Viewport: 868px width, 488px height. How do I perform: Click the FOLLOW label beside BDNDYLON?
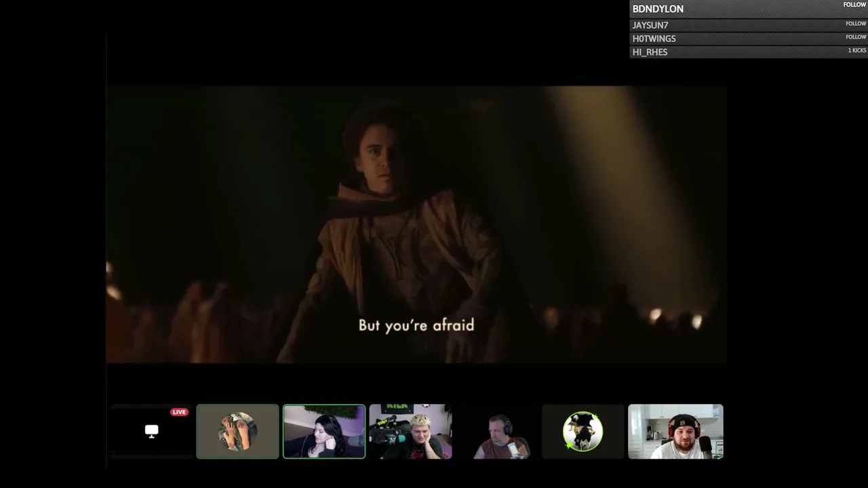point(854,5)
